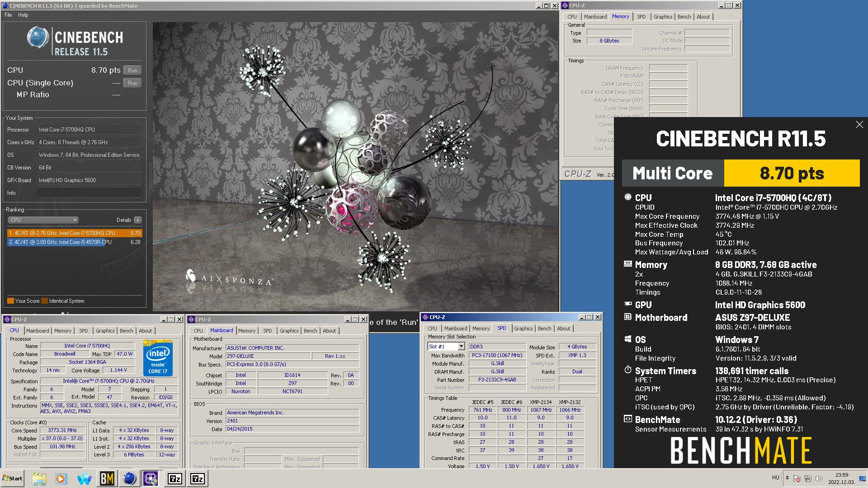Click Model field showing Z97-DELUXE

(x=268, y=356)
